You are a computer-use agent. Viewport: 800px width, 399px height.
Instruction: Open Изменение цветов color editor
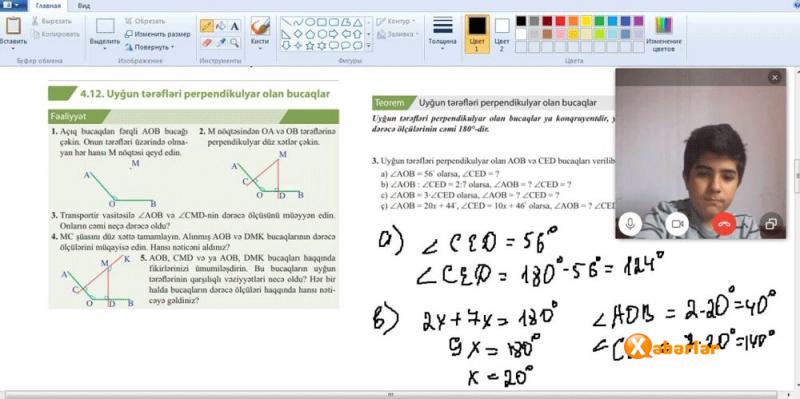[664, 34]
